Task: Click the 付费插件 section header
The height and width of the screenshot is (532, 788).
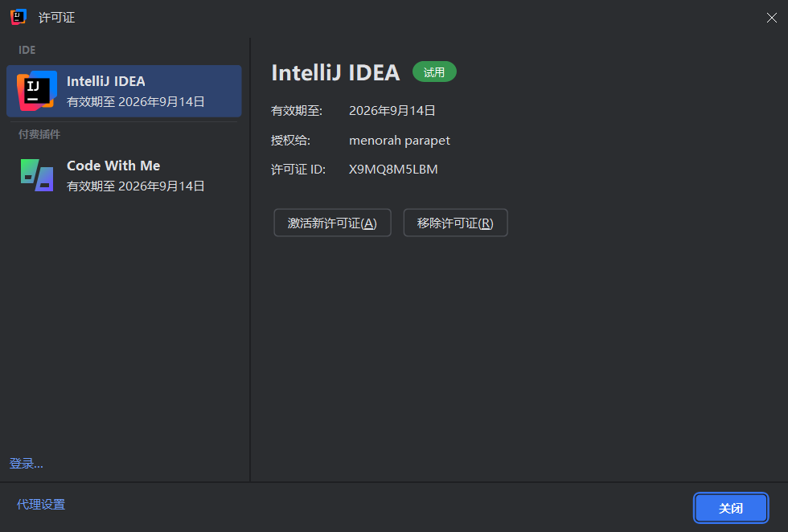Action: (39, 134)
